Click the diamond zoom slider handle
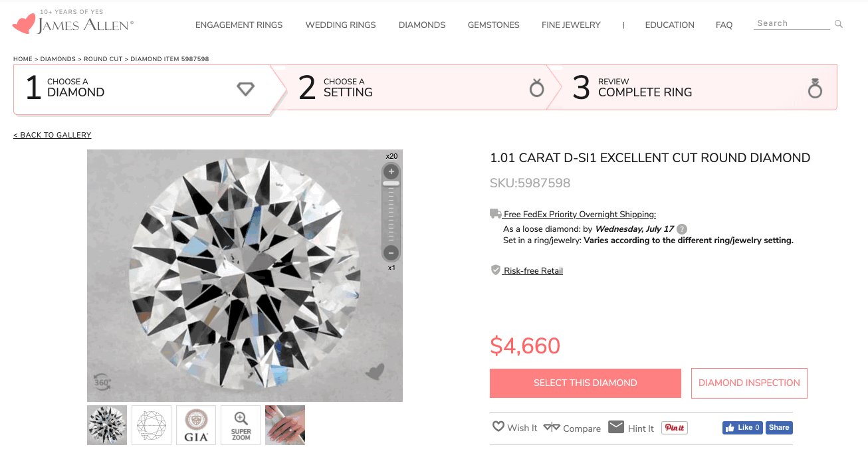The width and height of the screenshot is (868, 475). click(x=391, y=183)
